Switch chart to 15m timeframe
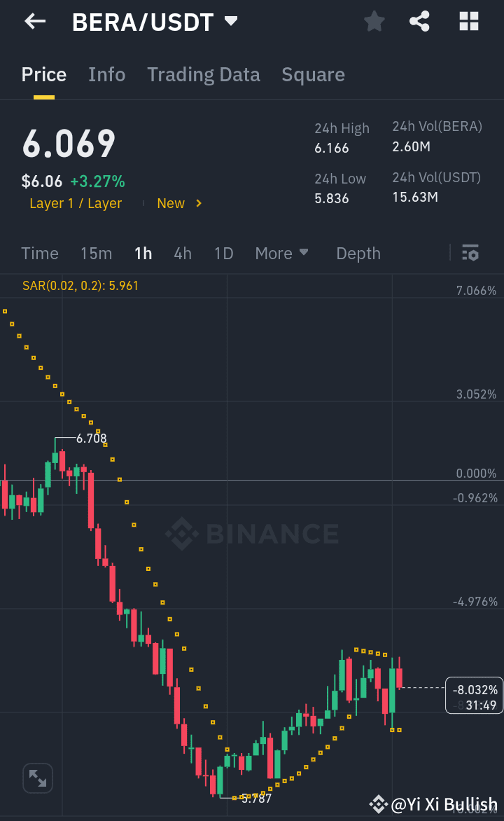Screen dimensions: 504x821 tap(96, 253)
